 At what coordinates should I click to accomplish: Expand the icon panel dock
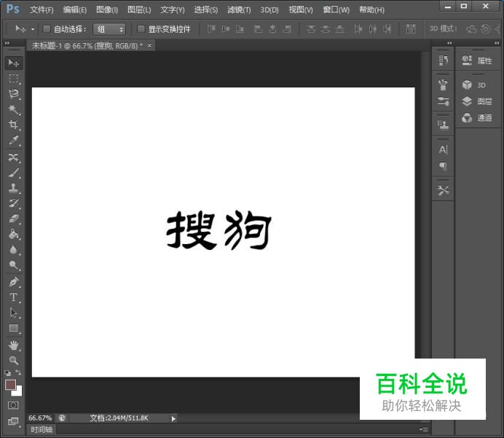click(449, 43)
